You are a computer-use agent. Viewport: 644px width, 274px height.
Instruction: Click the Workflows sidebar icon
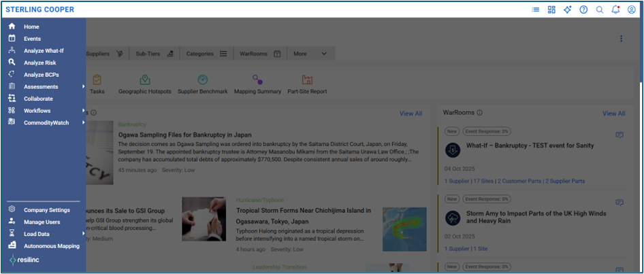[x=12, y=110]
